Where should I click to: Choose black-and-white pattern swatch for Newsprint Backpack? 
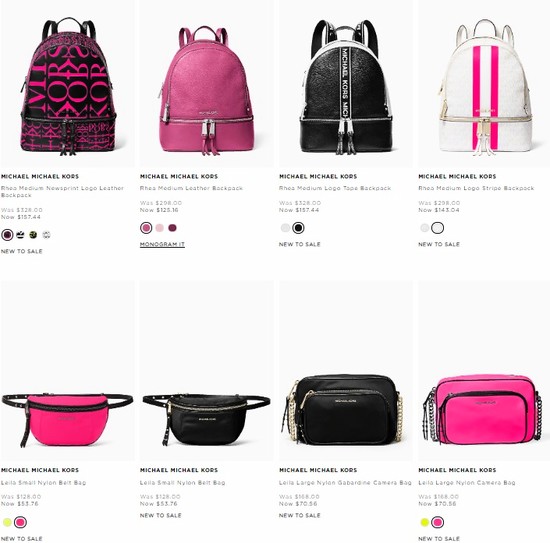pos(20,235)
